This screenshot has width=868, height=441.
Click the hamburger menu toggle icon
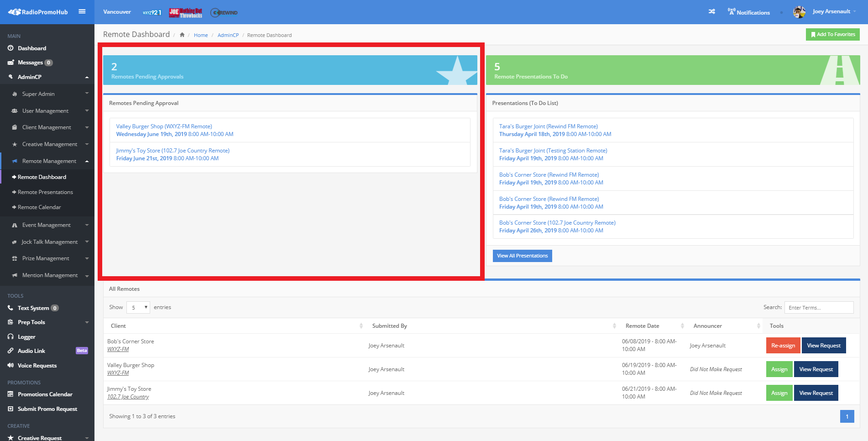82,11
